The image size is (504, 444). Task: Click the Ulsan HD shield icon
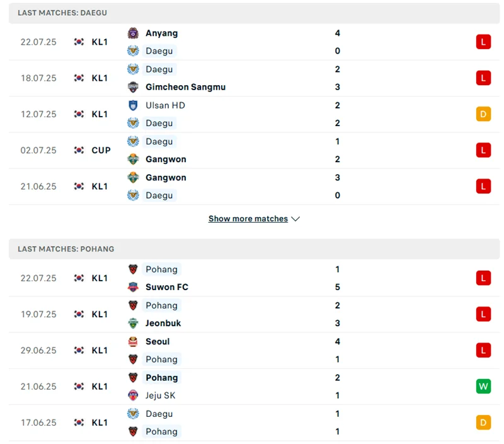pyautogui.click(x=133, y=105)
